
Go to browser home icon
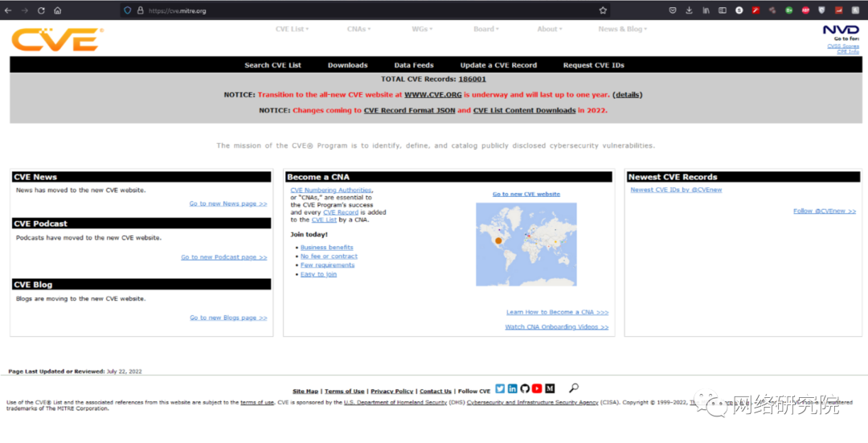click(58, 10)
